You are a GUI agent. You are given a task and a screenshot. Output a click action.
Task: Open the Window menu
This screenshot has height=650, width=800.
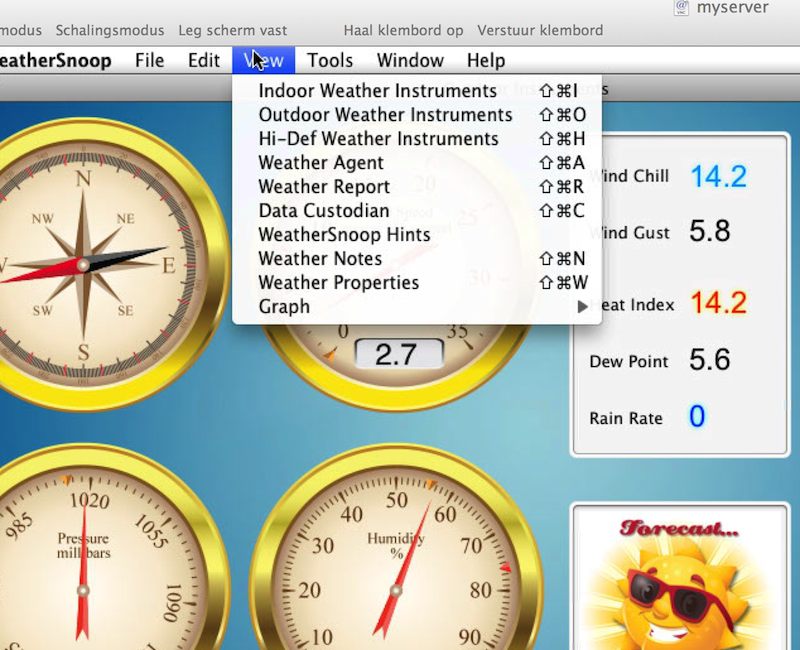point(410,60)
